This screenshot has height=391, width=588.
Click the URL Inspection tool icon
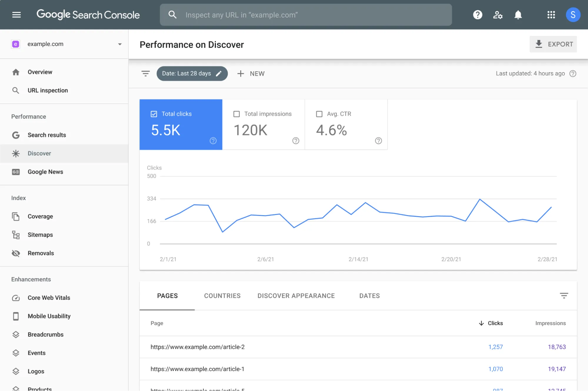click(16, 91)
